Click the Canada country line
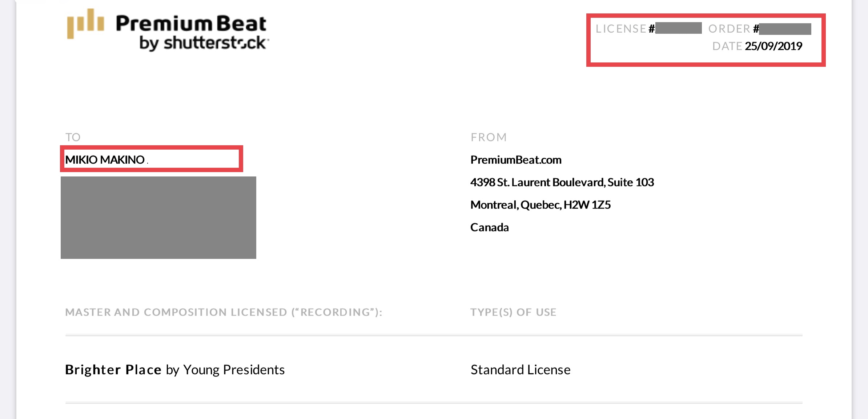The width and height of the screenshot is (868, 419). point(489,227)
